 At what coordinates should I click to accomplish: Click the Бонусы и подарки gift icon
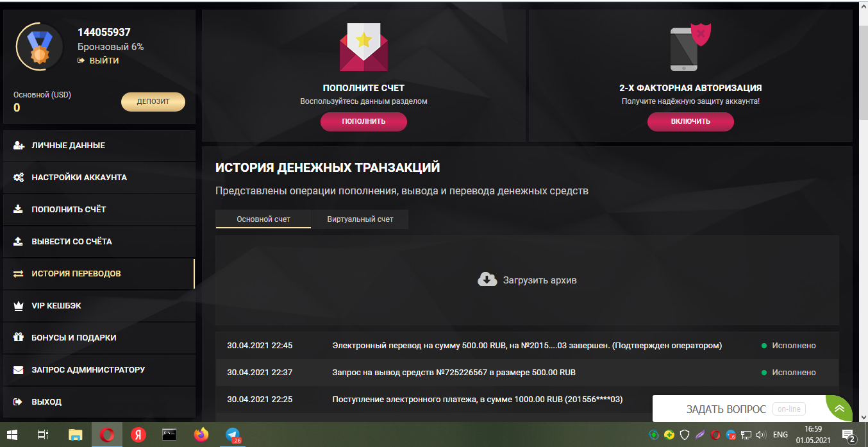pos(19,337)
